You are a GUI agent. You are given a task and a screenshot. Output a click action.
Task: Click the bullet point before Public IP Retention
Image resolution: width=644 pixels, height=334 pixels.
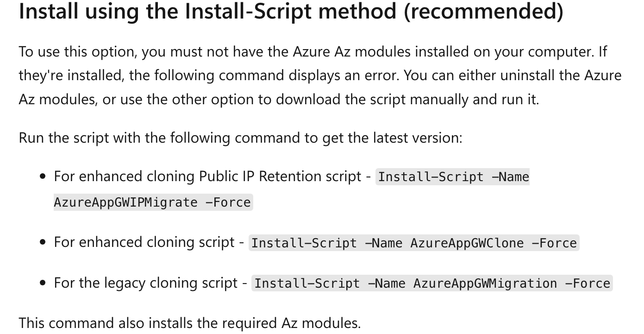tap(43, 176)
